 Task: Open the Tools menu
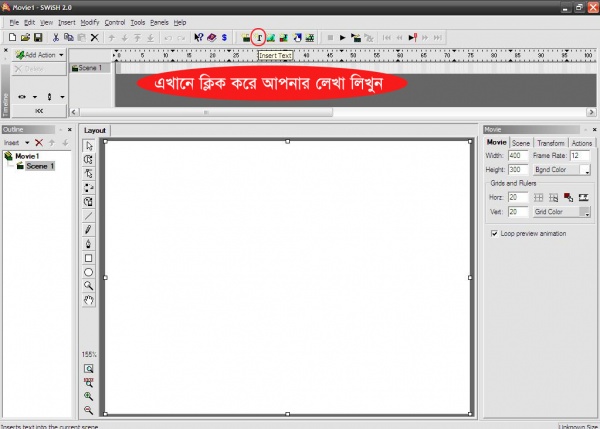pyautogui.click(x=138, y=23)
